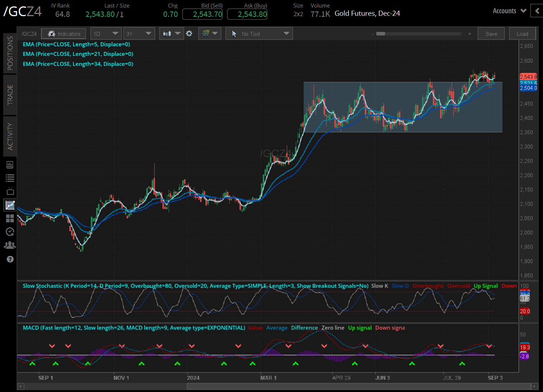
Task: Open the 3Y range dropdown
Action: [x=139, y=33]
